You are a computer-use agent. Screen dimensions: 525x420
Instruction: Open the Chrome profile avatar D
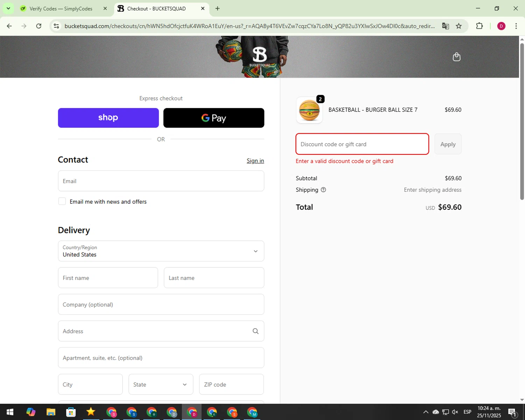[x=501, y=26]
